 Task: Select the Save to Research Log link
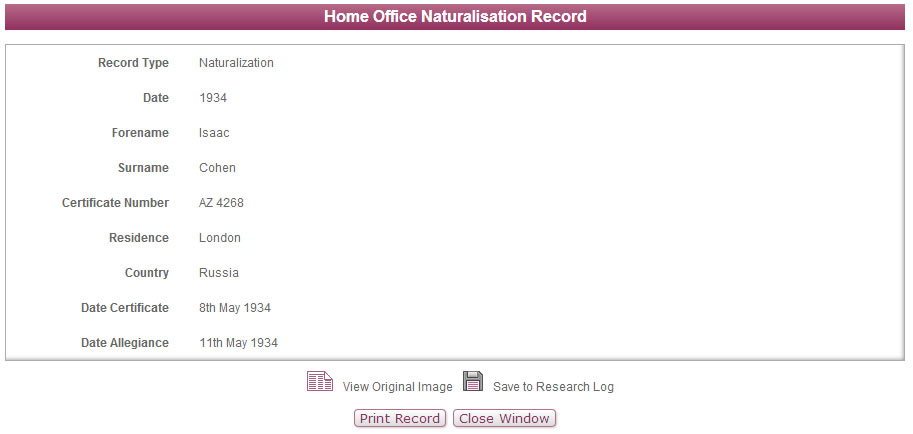click(x=553, y=387)
